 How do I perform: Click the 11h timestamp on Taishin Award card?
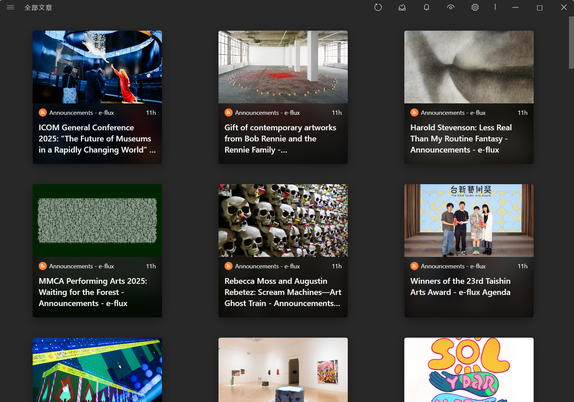tap(522, 266)
